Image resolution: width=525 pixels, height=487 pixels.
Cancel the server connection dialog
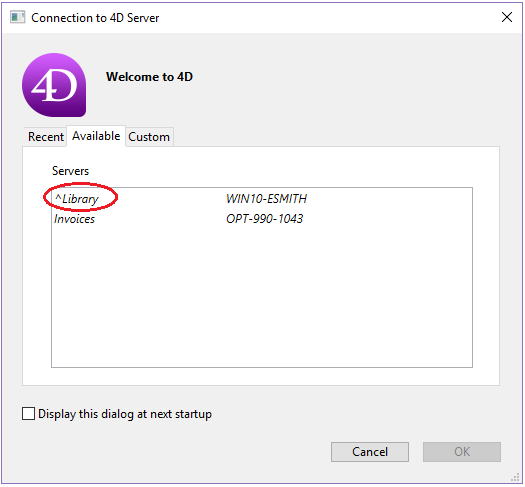click(x=370, y=452)
